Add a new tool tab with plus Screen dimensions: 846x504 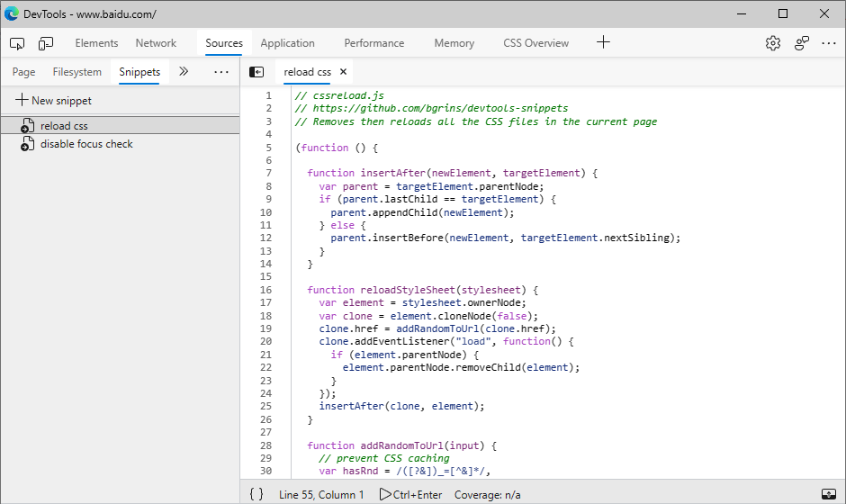(604, 42)
